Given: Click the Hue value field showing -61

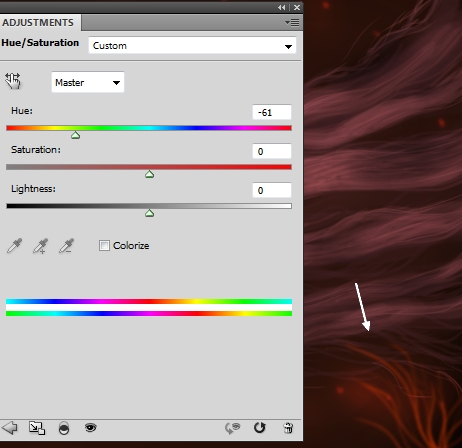Looking at the screenshot, I should (x=272, y=112).
